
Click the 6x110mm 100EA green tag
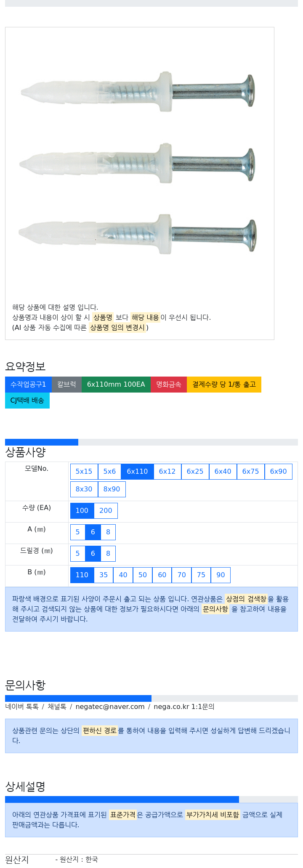[x=116, y=385]
